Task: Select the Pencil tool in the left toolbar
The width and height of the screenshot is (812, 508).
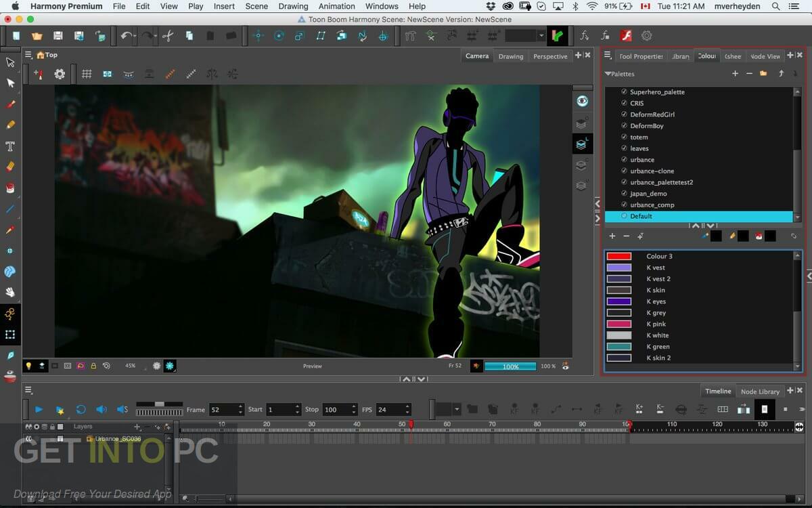Action: [x=10, y=125]
